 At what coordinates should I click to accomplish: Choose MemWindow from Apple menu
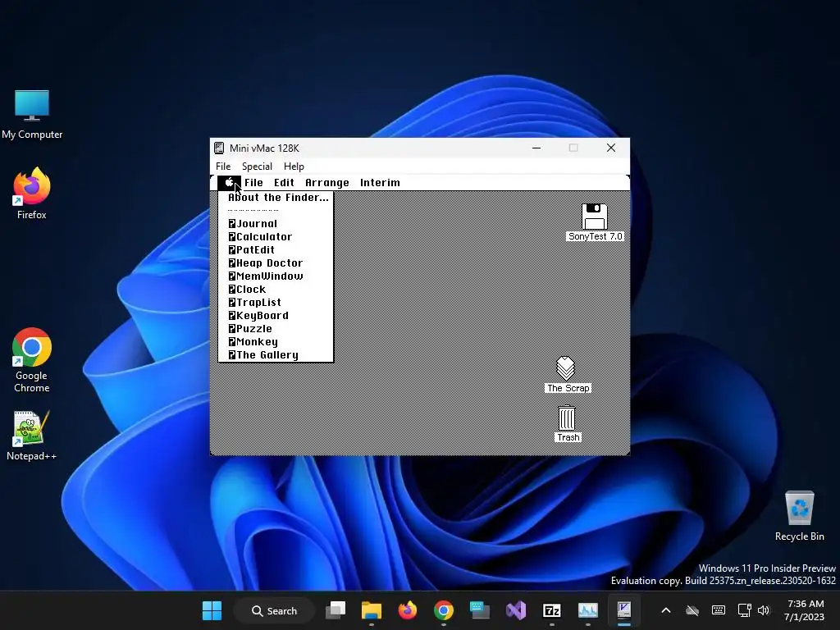pyautogui.click(x=276, y=276)
